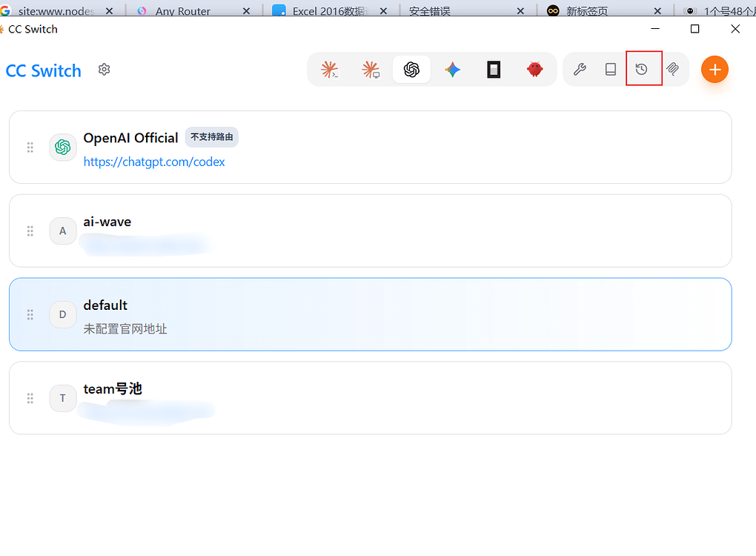Select the Gemini star app icon
756x556 pixels.
[x=452, y=70]
